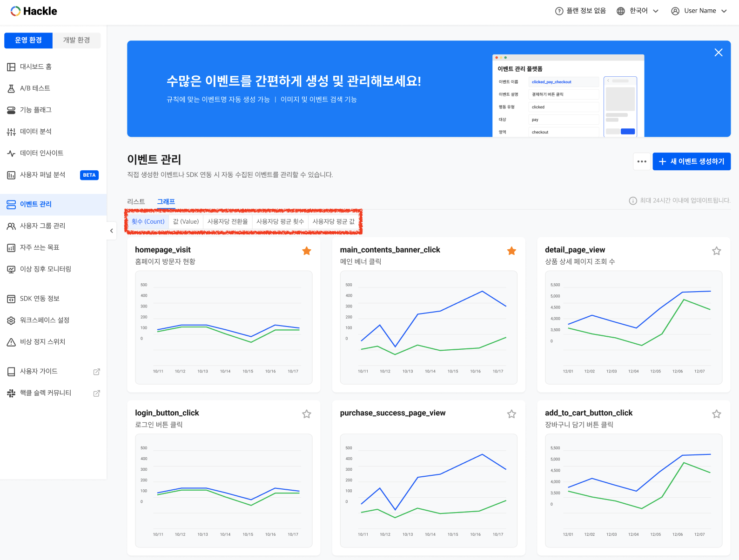The width and height of the screenshot is (739, 560).
Task: Click 새 이벤트 생성하기 button
Action: click(692, 161)
